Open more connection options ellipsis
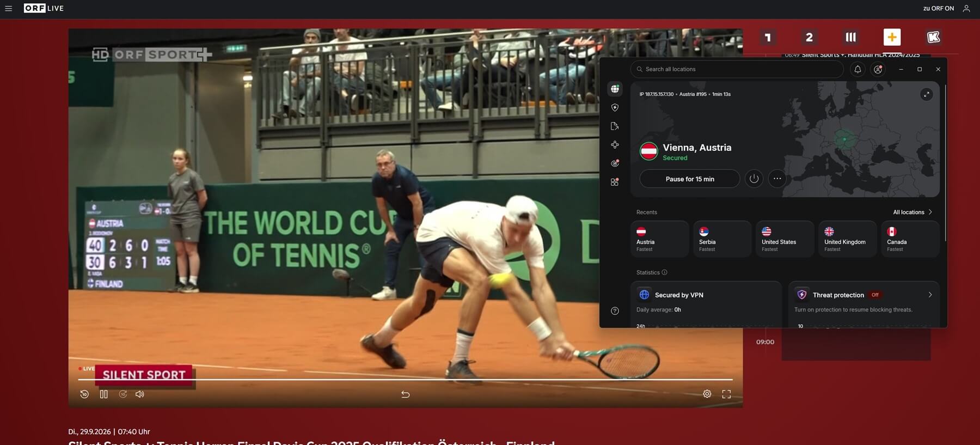The height and width of the screenshot is (445, 980). click(777, 179)
